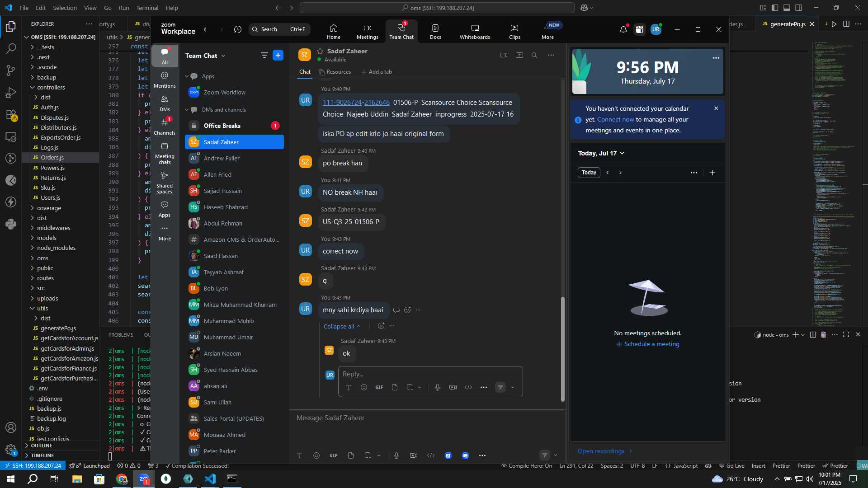868x488 pixels.
Task: Click the Reply text field
Action: pos(430,374)
